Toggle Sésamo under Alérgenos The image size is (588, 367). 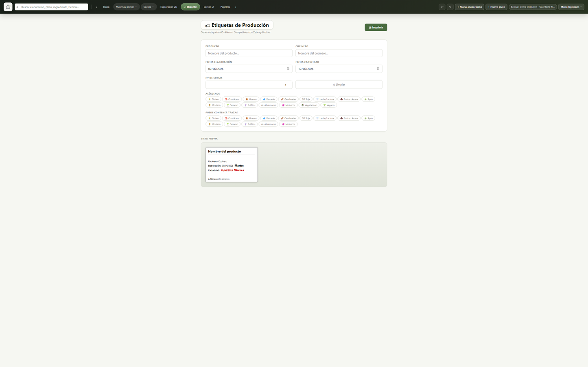coord(232,105)
